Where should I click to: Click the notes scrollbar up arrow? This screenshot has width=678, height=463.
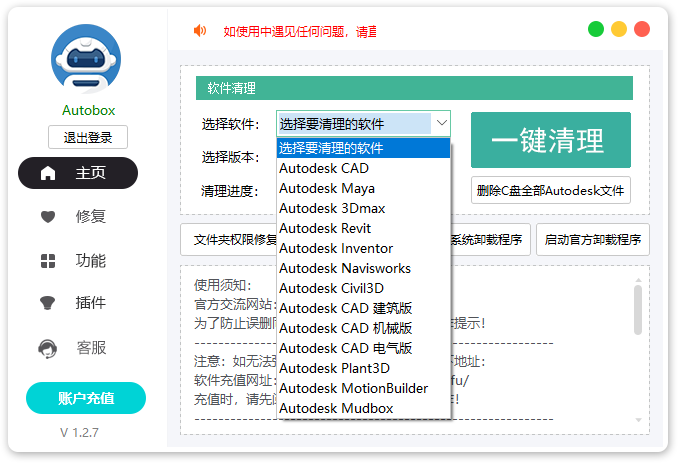[638, 280]
